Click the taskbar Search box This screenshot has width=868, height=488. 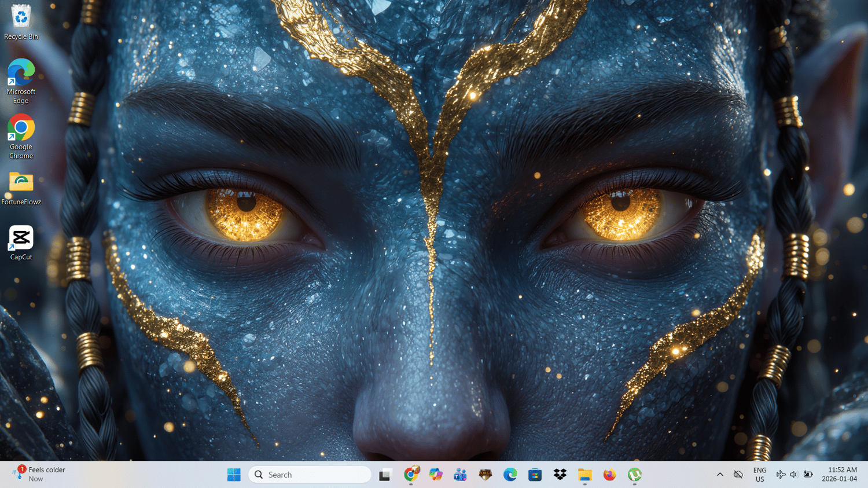pyautogui.click(x=310, y=475)
